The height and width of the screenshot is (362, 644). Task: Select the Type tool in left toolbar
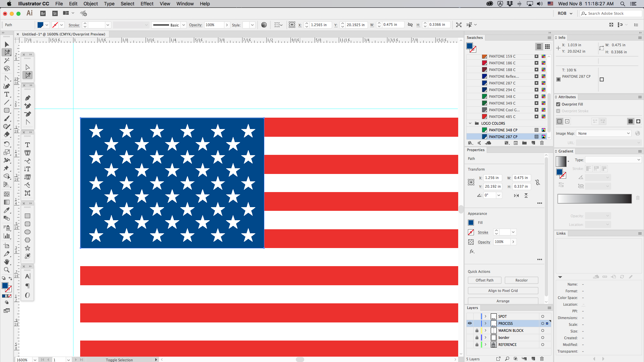tap(6, 95)
